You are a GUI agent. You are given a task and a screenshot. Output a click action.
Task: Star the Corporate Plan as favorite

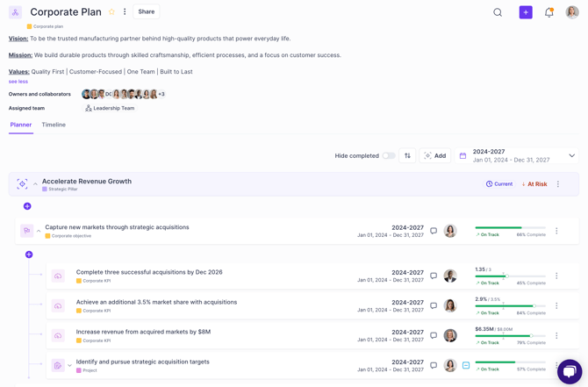pos(111,11)
